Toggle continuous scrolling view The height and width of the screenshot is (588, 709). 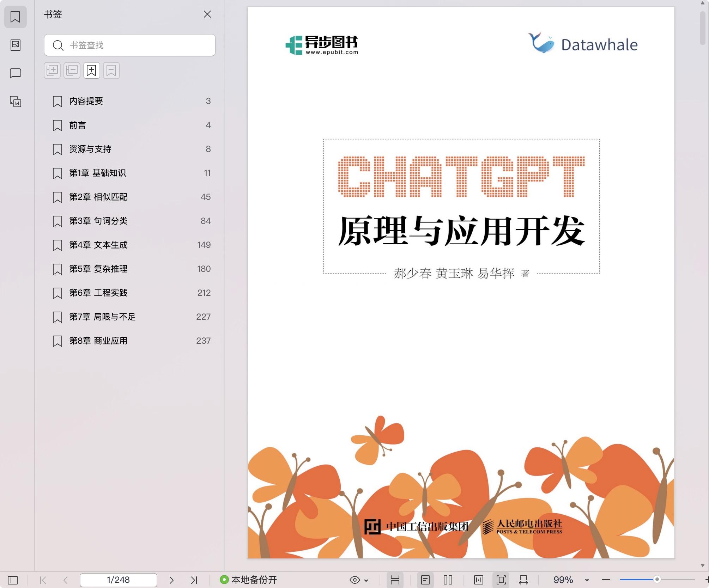pos(395,580)
